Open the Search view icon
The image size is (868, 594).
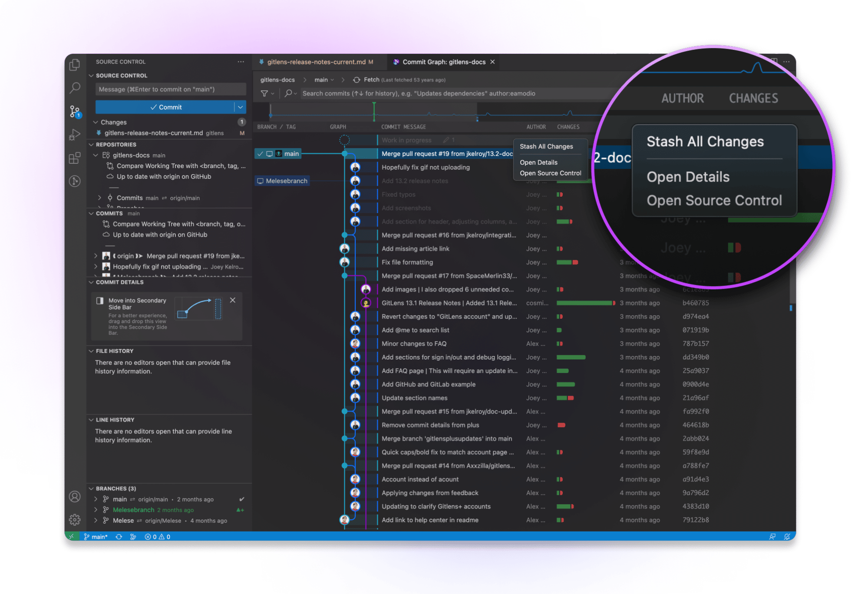click(75, 88)
